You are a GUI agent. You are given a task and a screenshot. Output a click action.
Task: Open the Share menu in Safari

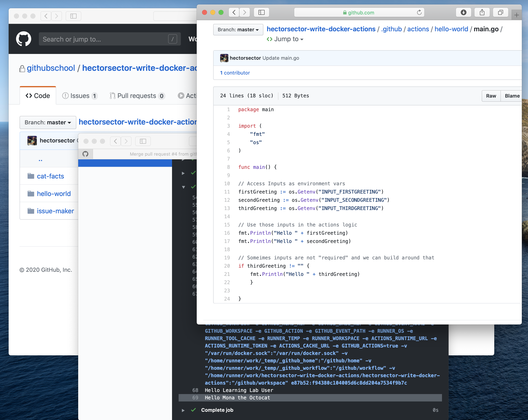click(x=482, y=12)
